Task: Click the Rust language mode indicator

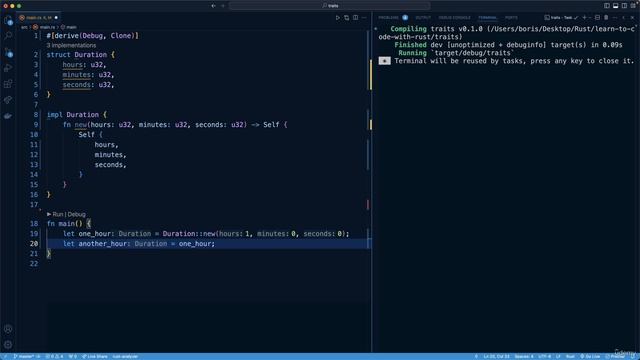Action: point(570,356)
